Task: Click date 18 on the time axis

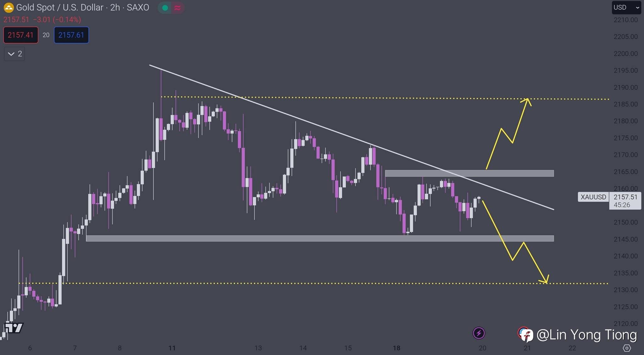Action: tap(397, 348)
